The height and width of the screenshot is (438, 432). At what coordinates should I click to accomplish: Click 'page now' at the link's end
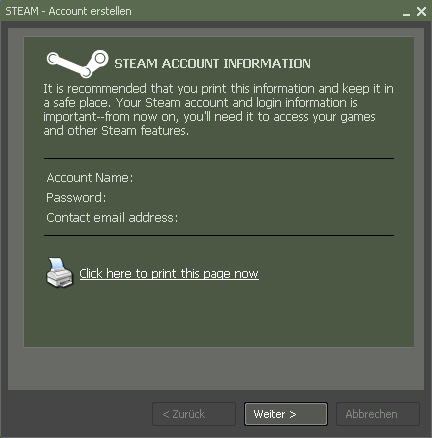[231, 274]
